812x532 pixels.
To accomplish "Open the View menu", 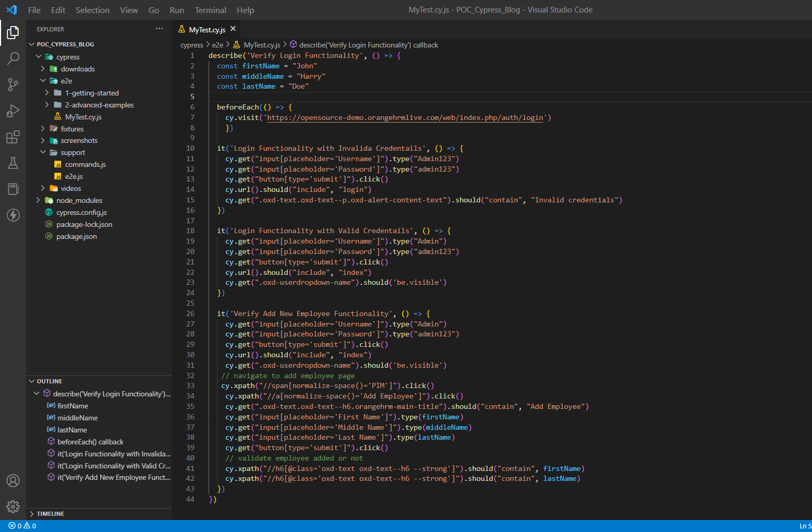I will [129, 10].
